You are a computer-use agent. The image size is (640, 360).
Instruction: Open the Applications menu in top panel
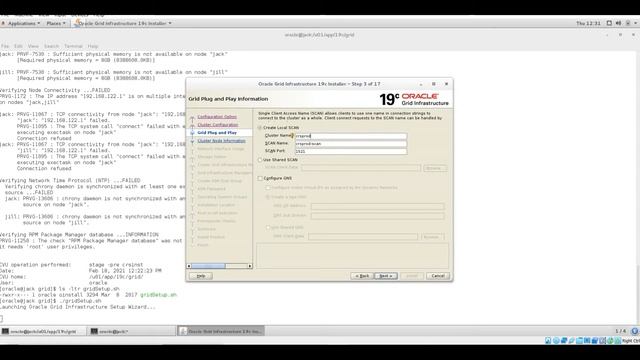(20, 23)
